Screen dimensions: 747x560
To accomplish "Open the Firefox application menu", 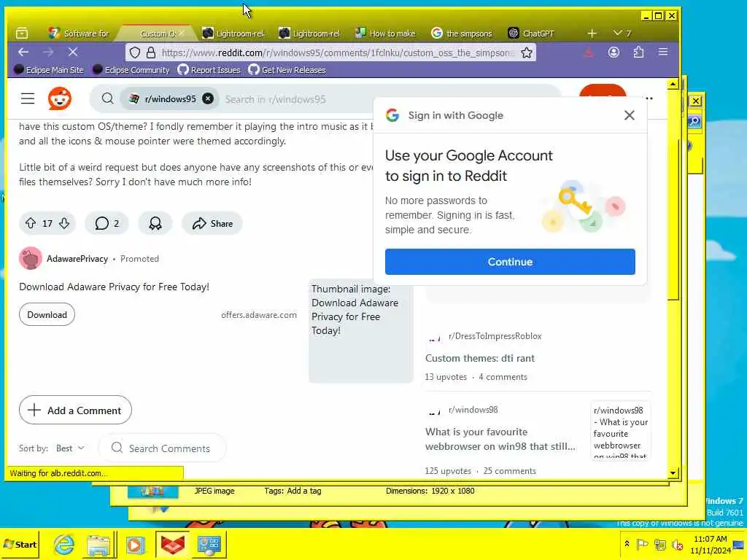I will pyautogui.click(x=663, y=52).
